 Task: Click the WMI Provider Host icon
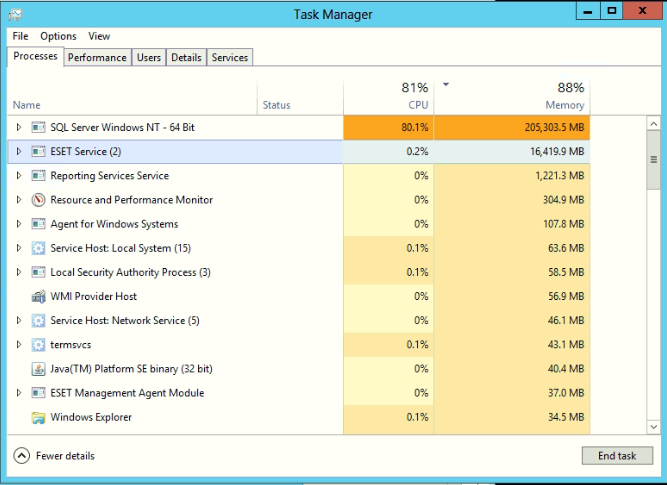coord(38,297)
